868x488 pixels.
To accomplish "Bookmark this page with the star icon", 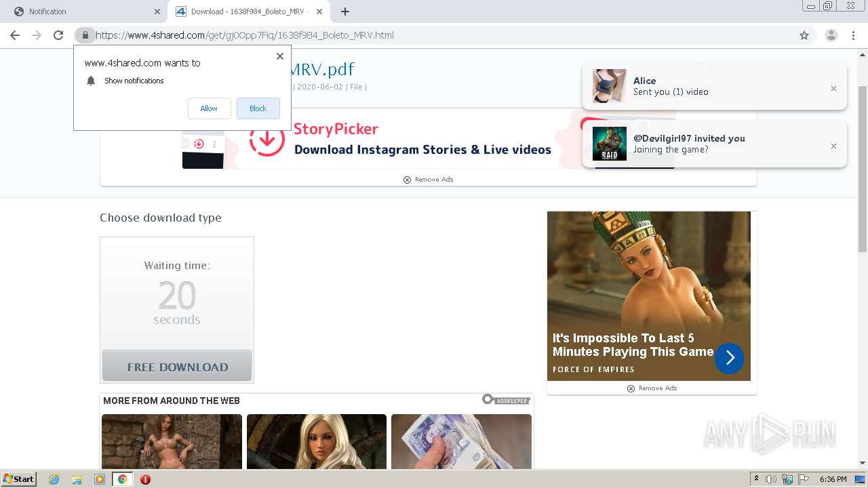I will 804,35.
